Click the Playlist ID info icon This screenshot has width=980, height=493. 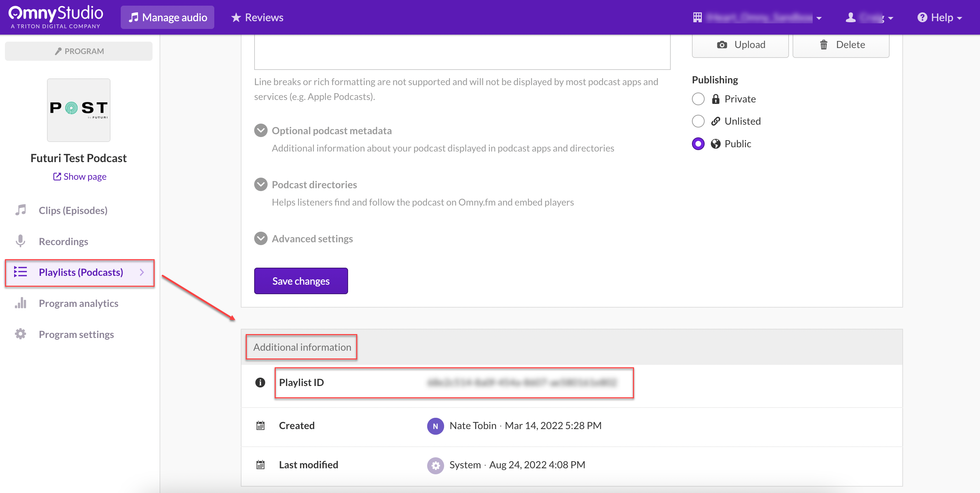pos(260,382)
